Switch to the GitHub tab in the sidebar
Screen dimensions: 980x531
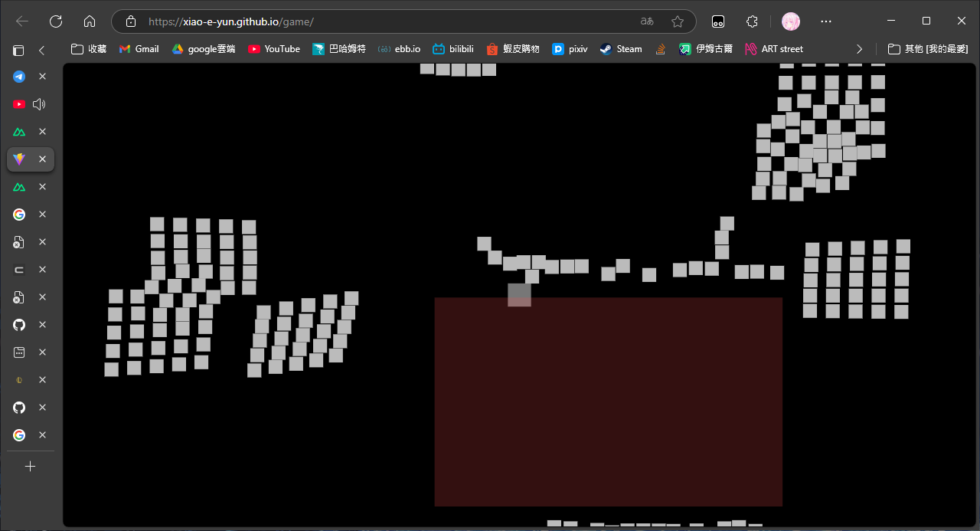[x=18, y=325]
